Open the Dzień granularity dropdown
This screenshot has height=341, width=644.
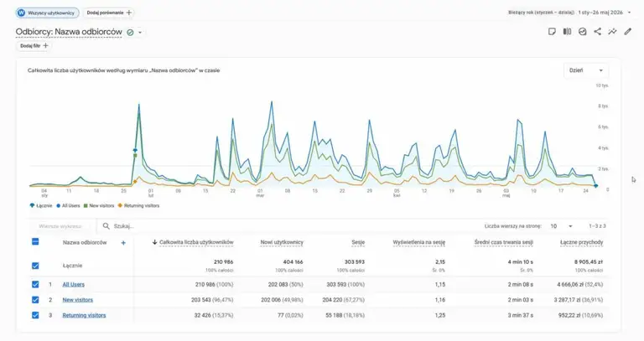(586, 70)
